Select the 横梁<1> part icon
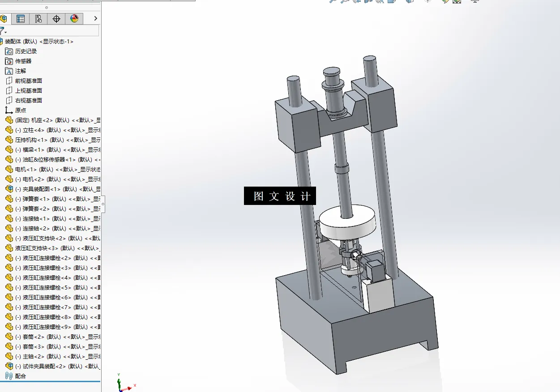This screenshot has height=392, width=560. coord(9,150)
